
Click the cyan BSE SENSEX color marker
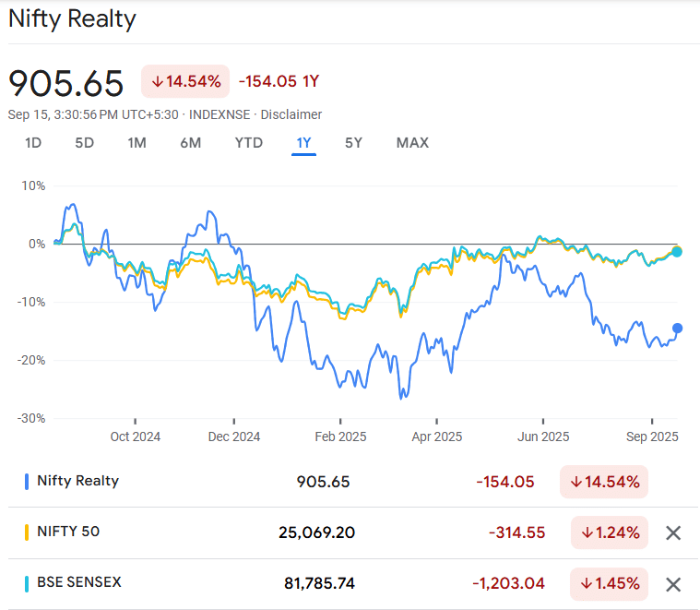click(27, 584)
